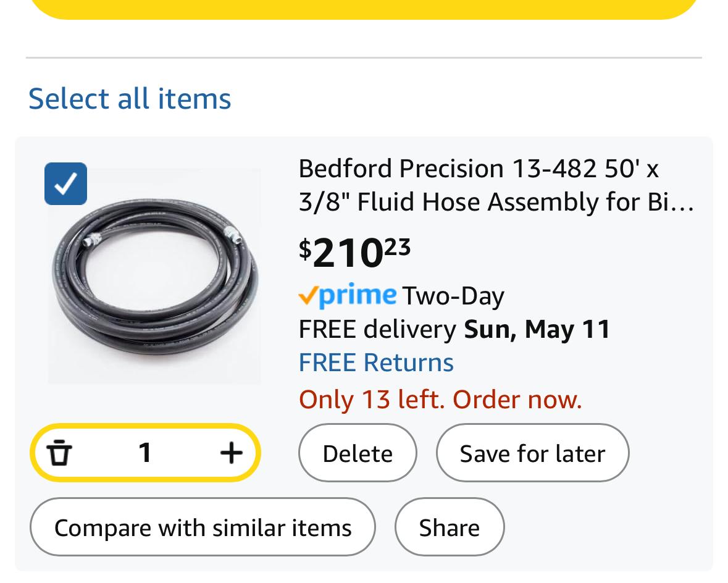Choose Save for later
This screenshot has width=728, height=583.
532,453
